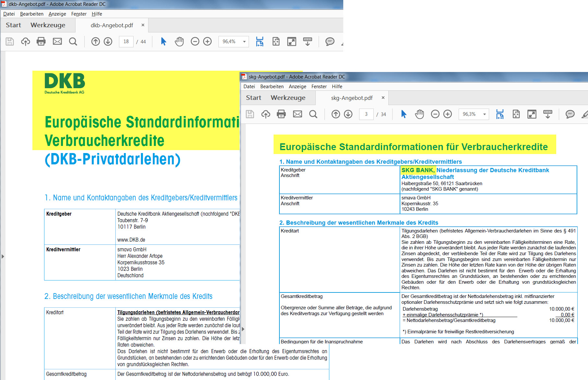Click highlighted SKG BANK text
This screenshot has width=588, height=380.
[x=417, y=170]
